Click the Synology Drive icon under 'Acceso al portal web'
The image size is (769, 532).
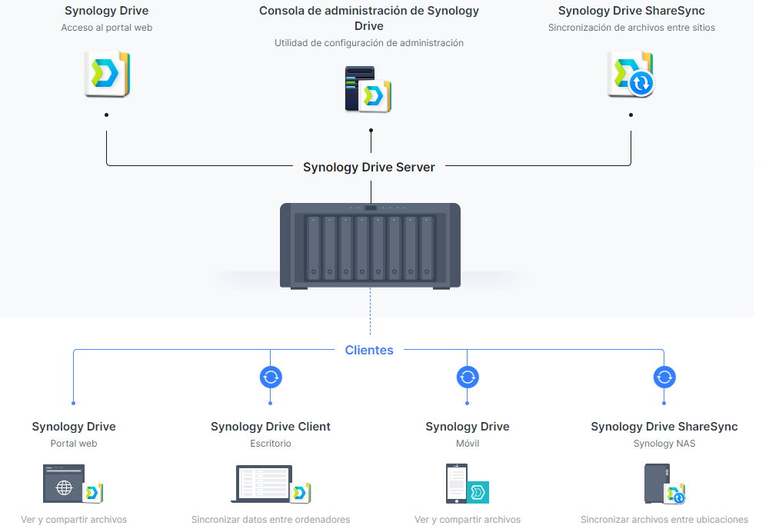coord(107,74)
